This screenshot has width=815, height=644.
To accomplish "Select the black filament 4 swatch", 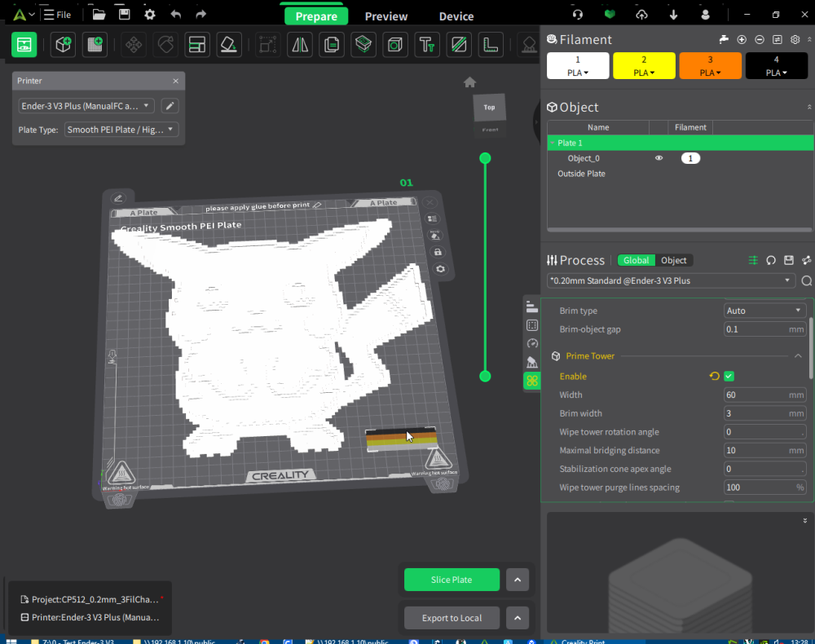I will pyautogui.click(x=777, y=66).
